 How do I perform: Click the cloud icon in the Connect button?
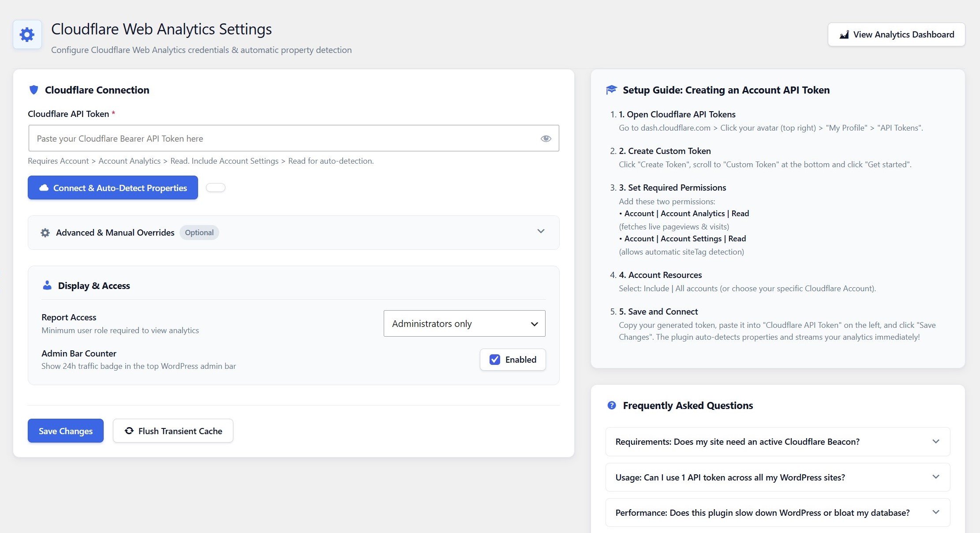[x=44, y=188]
